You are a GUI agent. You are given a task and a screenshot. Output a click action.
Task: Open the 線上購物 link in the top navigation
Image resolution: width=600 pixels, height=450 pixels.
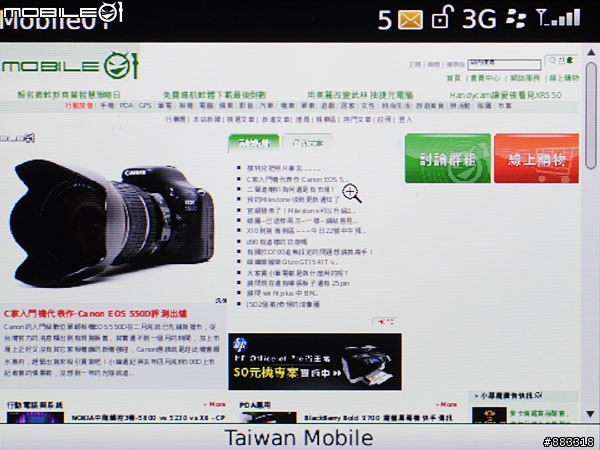[564, 78]
